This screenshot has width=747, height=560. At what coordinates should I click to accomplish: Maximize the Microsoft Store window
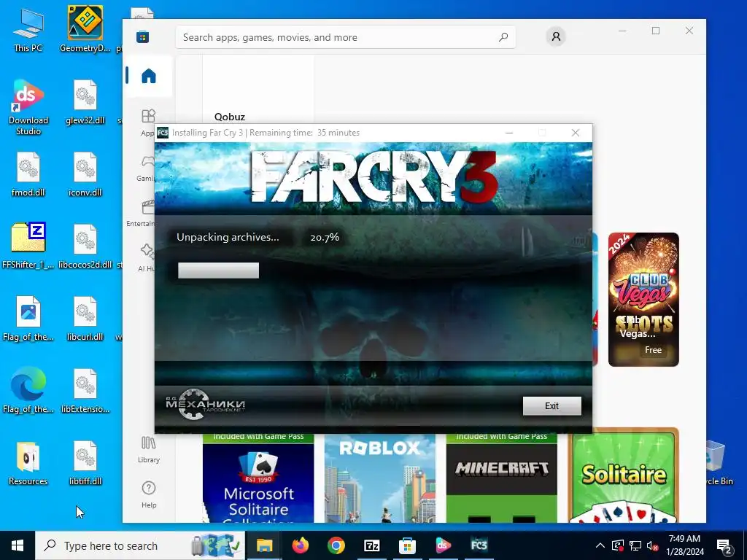point(656,31)
